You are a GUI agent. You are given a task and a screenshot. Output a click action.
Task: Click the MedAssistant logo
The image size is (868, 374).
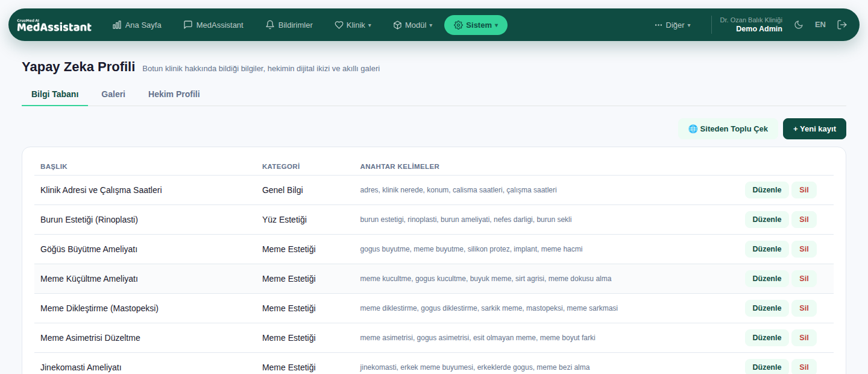coord(54,25)
